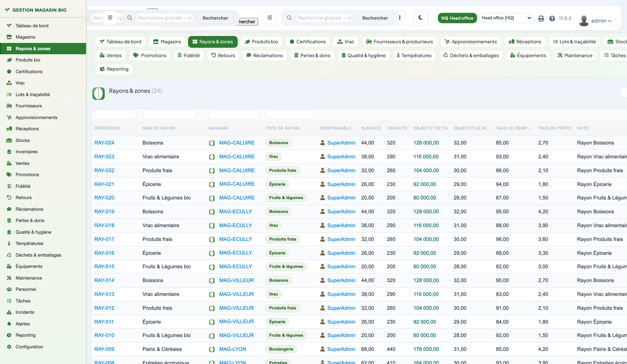The width and height of the screenshot is (627, 364).
Task: Click the Certifications sidebar icon
Action: click(x=9, y=71)
